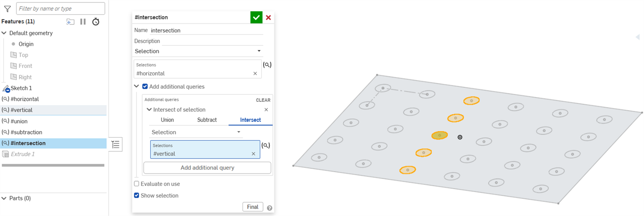Screen dimensions: 644x216
Task: Uncheck Add additional queries checkbox
Action: coord(145,87)
